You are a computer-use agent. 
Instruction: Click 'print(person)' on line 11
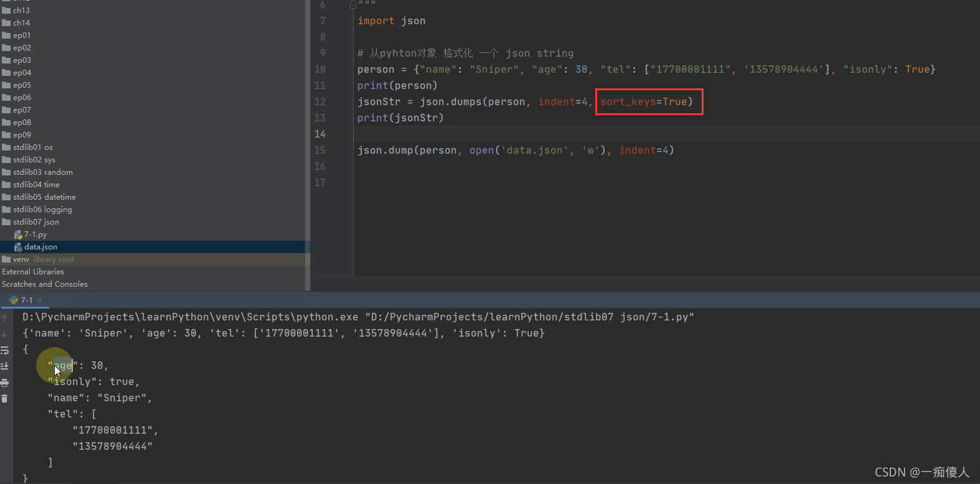(397, 86)
